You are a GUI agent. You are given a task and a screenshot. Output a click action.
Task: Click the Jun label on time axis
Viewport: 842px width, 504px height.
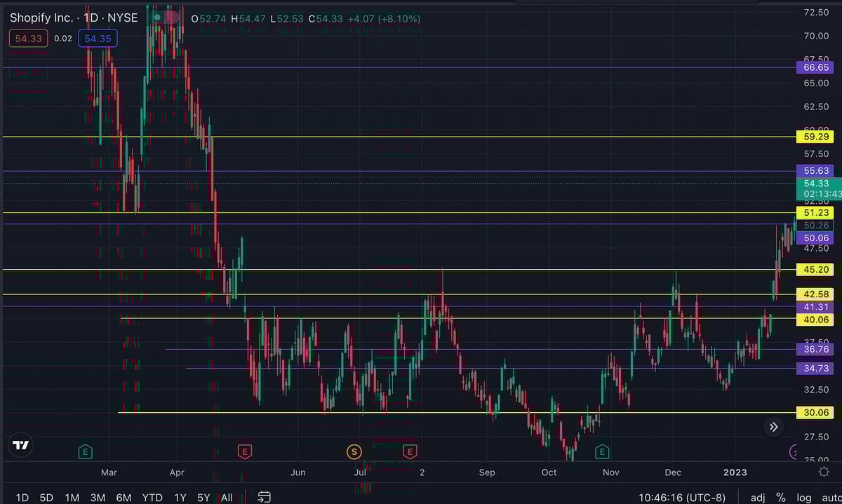[298, 472]
